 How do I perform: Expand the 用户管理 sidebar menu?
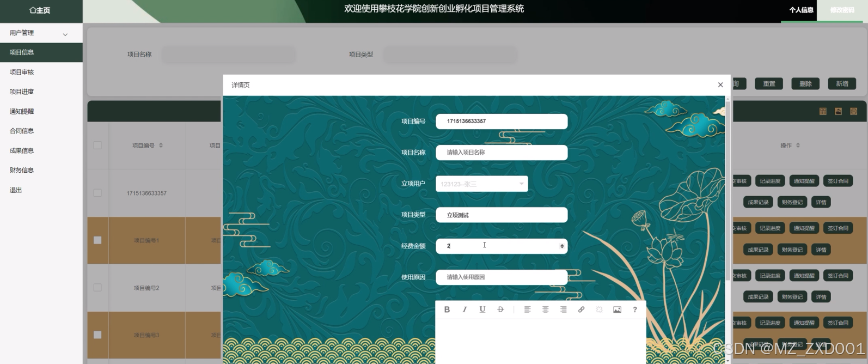coord(41,33)
